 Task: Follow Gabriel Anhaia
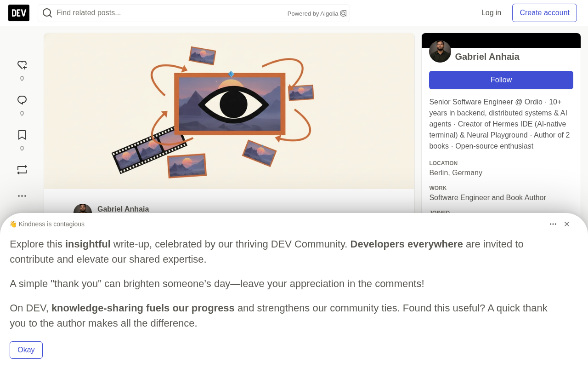coord(501,80)
